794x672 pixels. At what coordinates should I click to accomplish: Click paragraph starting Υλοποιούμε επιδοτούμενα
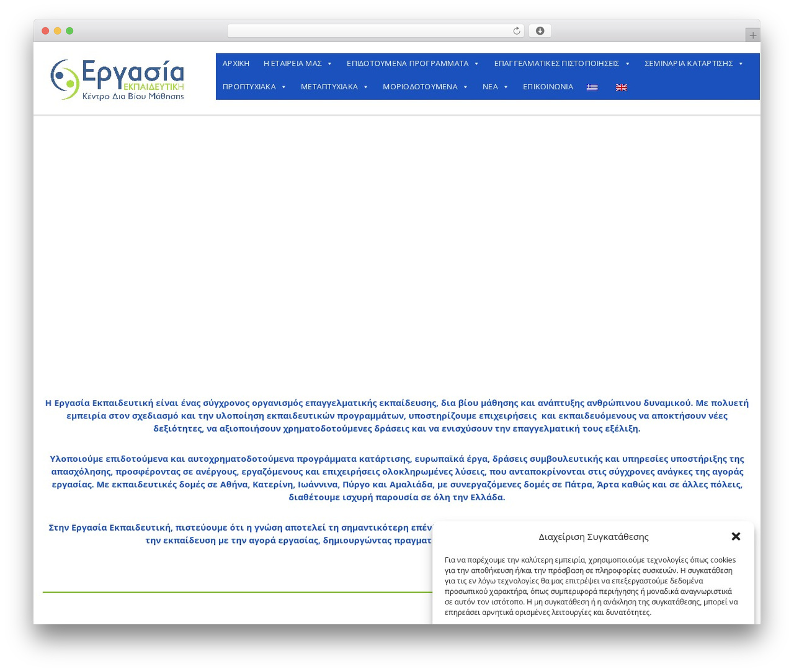click(397, 478)
